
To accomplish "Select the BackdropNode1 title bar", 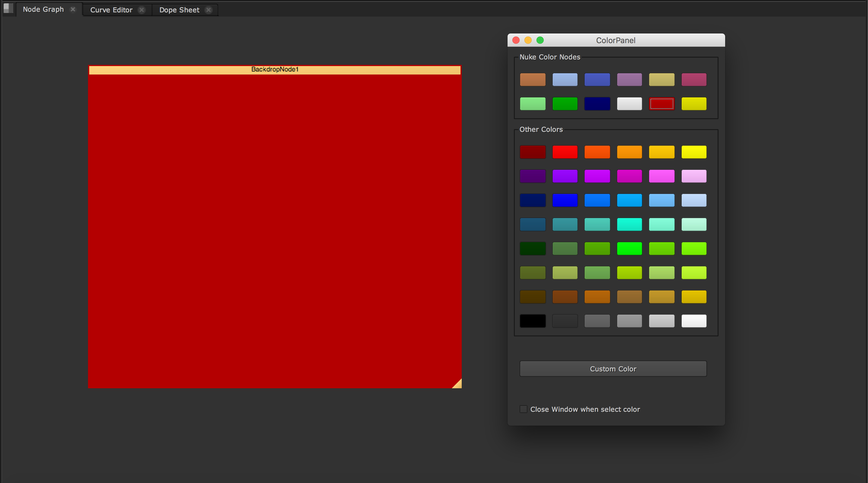I will (x=275, y=70).
